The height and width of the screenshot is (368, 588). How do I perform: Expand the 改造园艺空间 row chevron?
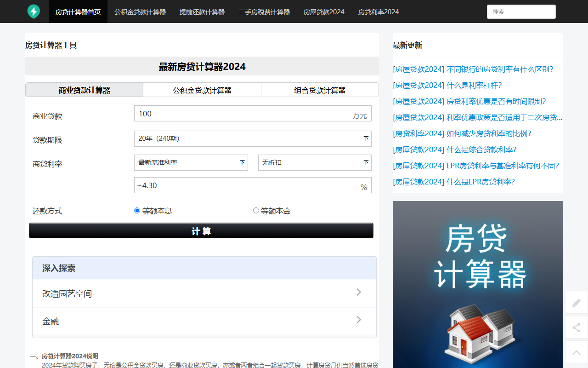[359, 292]
